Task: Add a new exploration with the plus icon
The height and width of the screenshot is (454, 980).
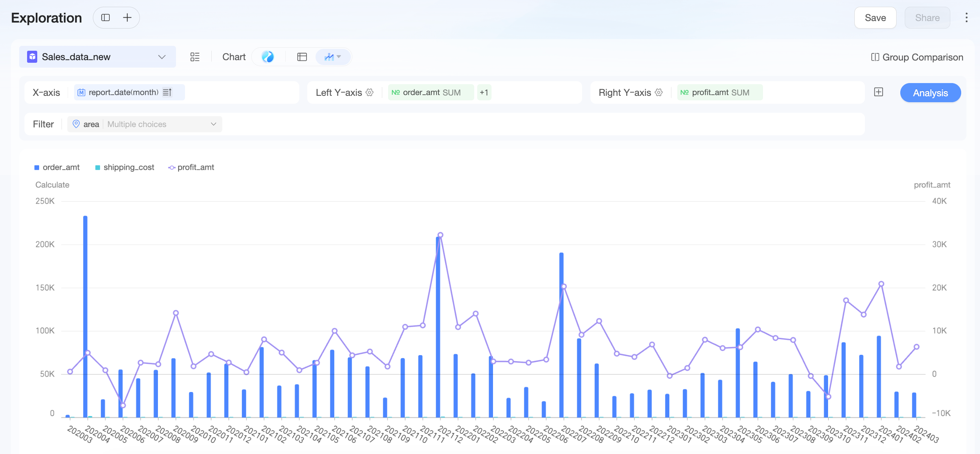Action: 127,18
